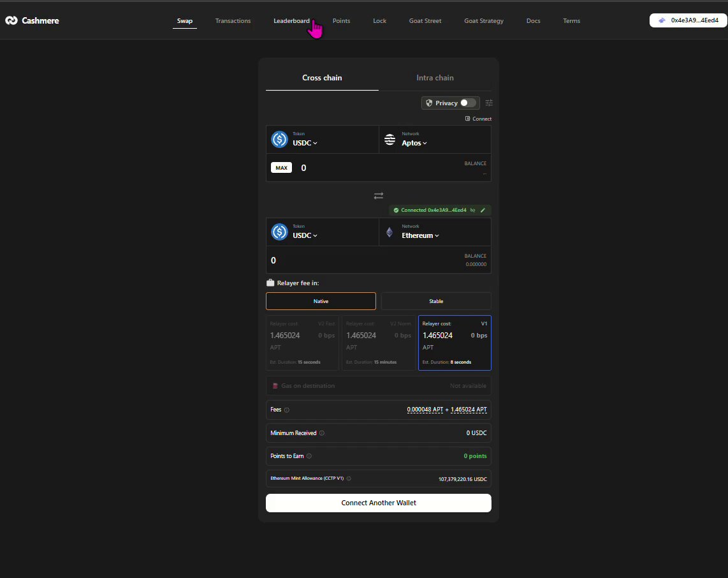728x578 pixels.
Task: Click the edit pencil icon for connected address
Action: click(x=483, y=210)
